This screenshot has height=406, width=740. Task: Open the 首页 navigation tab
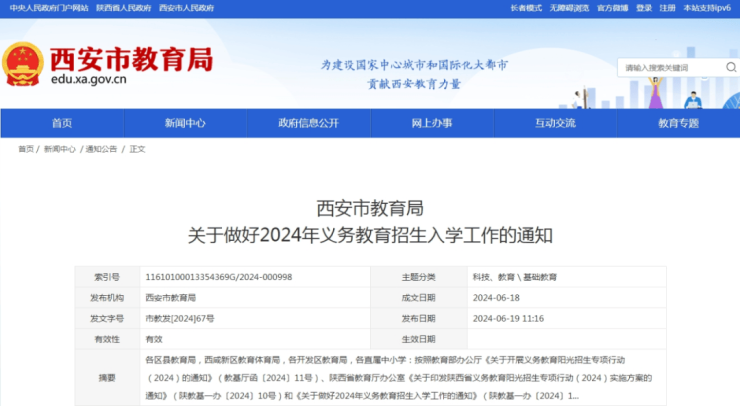pos(62,123)
